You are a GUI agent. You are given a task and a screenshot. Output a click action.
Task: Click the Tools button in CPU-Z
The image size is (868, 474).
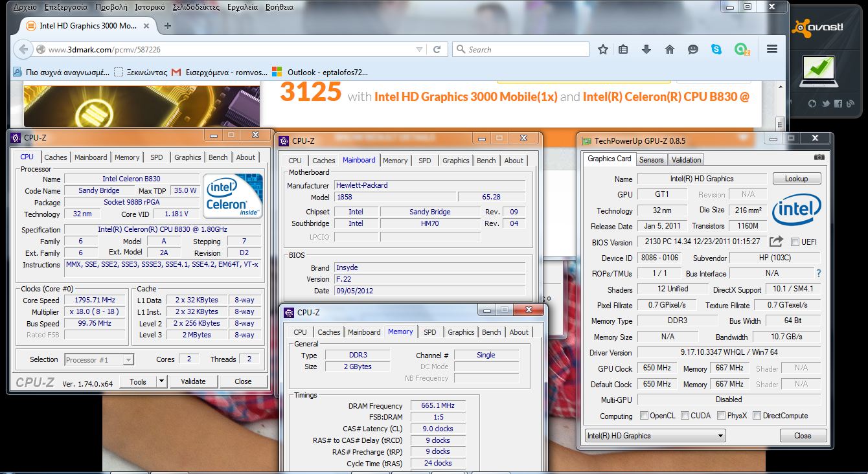(138, 381)
